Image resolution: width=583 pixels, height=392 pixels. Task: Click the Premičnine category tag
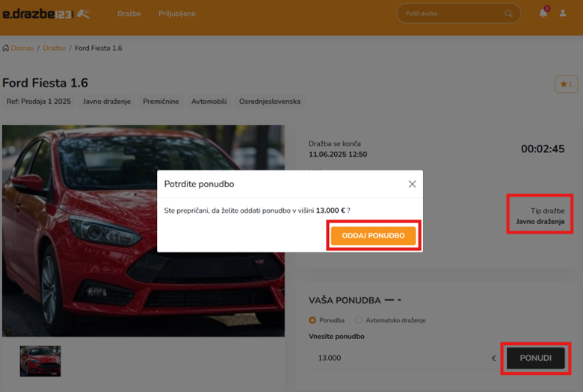161,102
